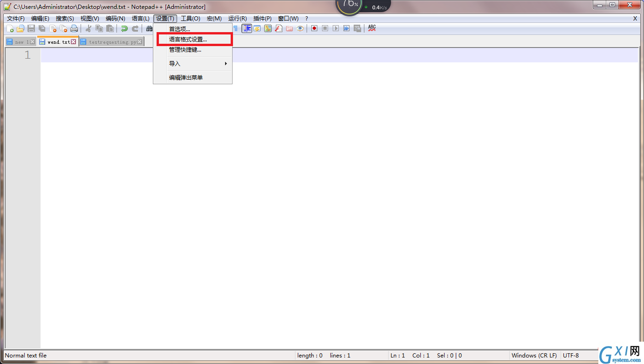Open the User Defined Language icon
Image resolution: width=644 pixels, height=364 pixels.
click(x=257, y=28)
